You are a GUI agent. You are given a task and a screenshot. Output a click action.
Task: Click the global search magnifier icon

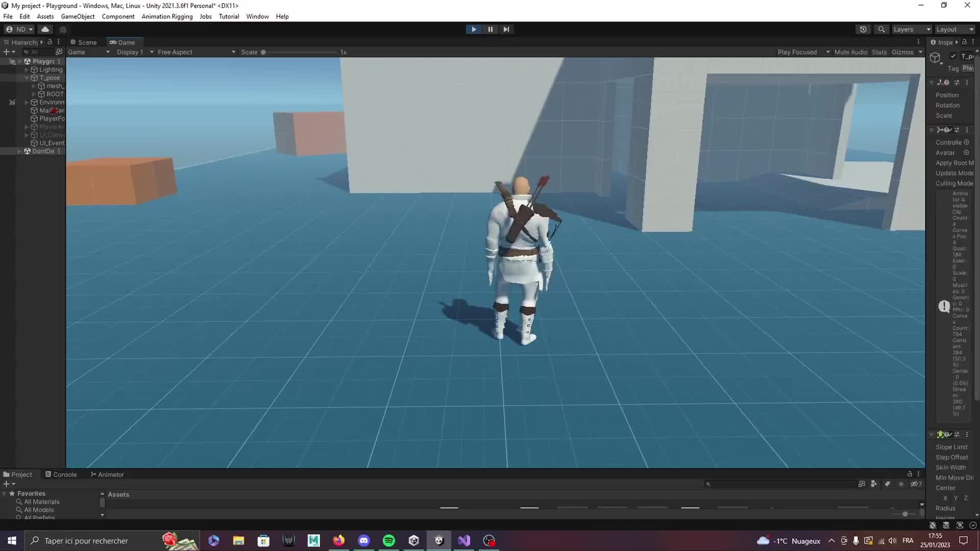(x=881, y=29)
